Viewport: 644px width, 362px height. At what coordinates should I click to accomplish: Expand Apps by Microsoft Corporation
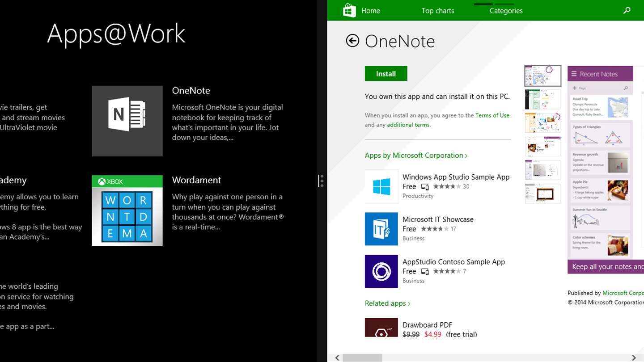(416, 156)
